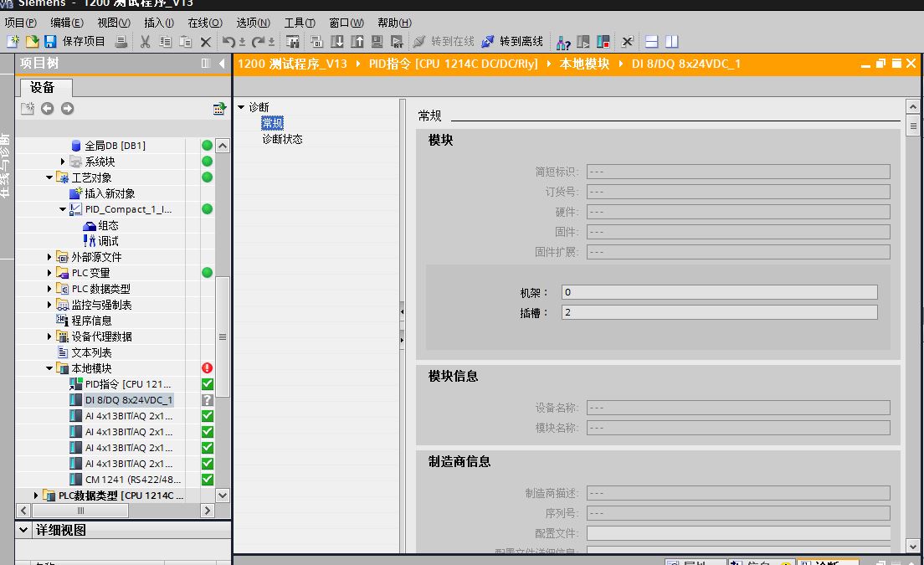Open the 视图(V) menu
Screen dimensions: 924x565
(x=114, y=23)
